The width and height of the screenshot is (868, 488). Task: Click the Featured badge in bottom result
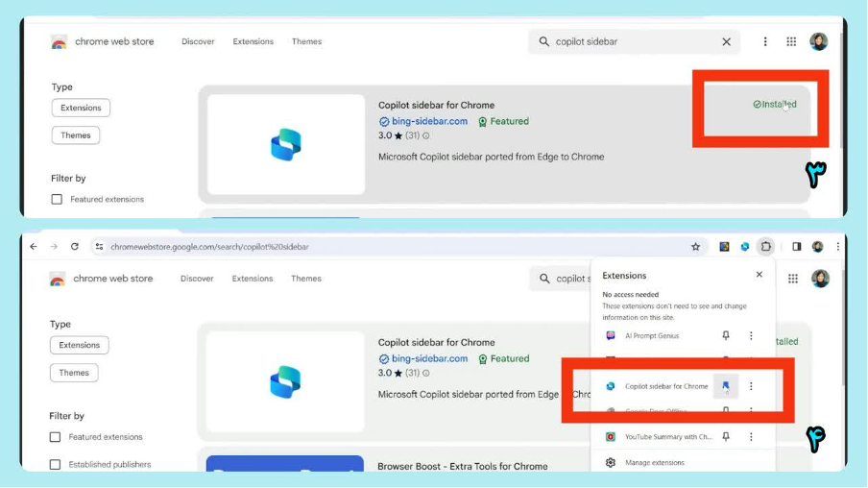(504, 359)
